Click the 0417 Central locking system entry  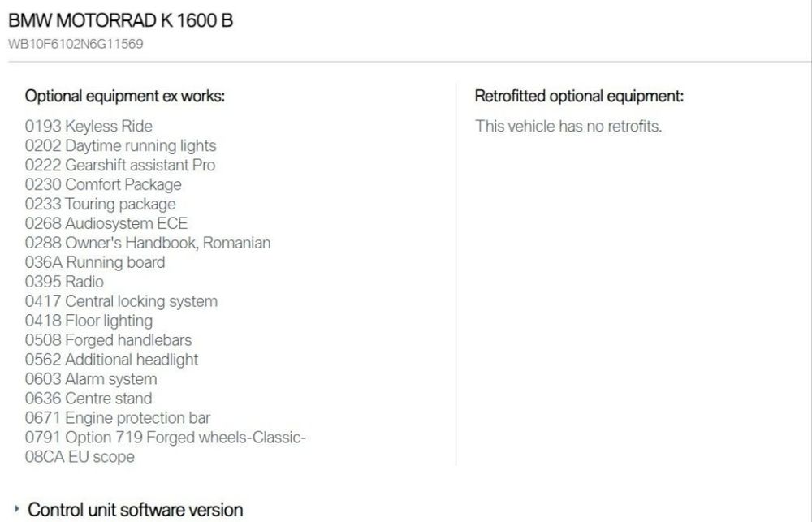121,301
